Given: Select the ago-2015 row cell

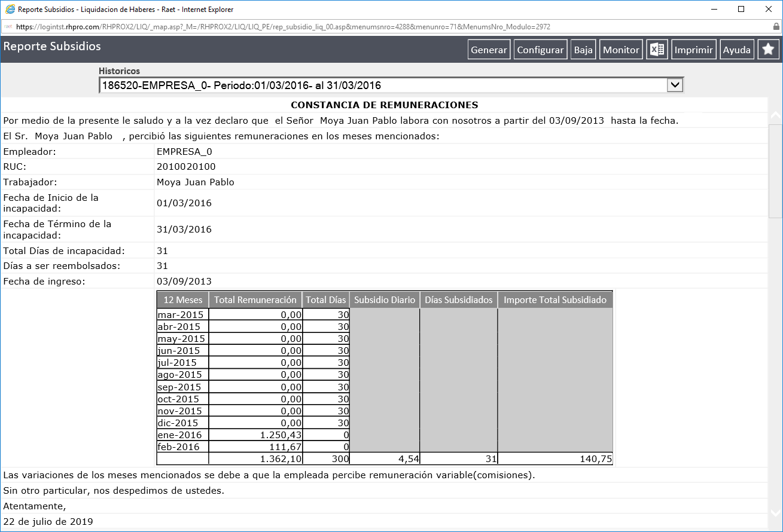Looking at the screenshot, I should pyautogui.click(x=182, y=375).
